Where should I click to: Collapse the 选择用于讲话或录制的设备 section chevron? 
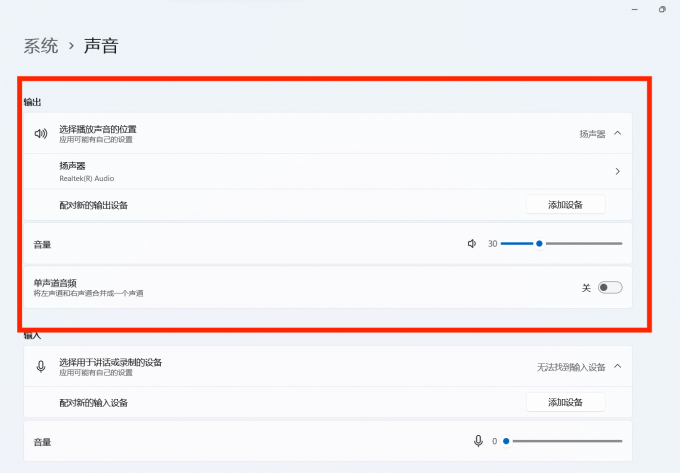[x=618, y=366]
